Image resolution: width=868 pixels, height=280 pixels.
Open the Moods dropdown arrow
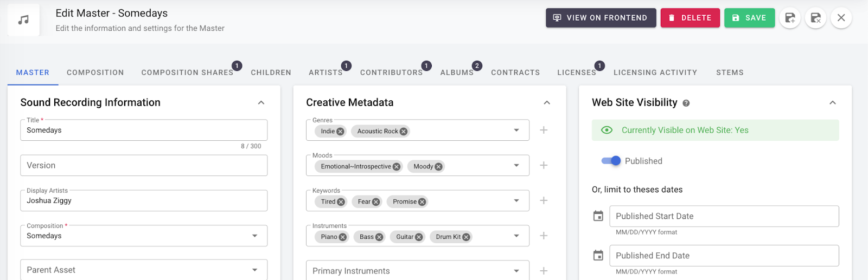(516, 165)
